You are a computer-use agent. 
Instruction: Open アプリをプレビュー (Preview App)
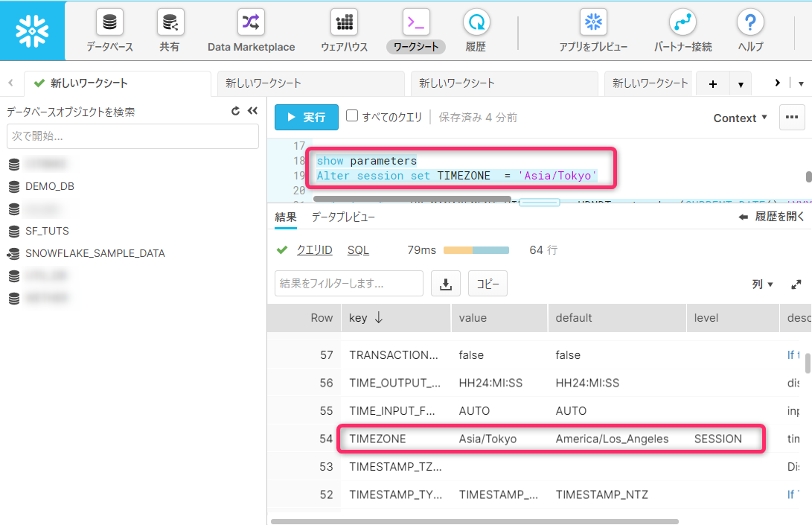click(593, 31)
